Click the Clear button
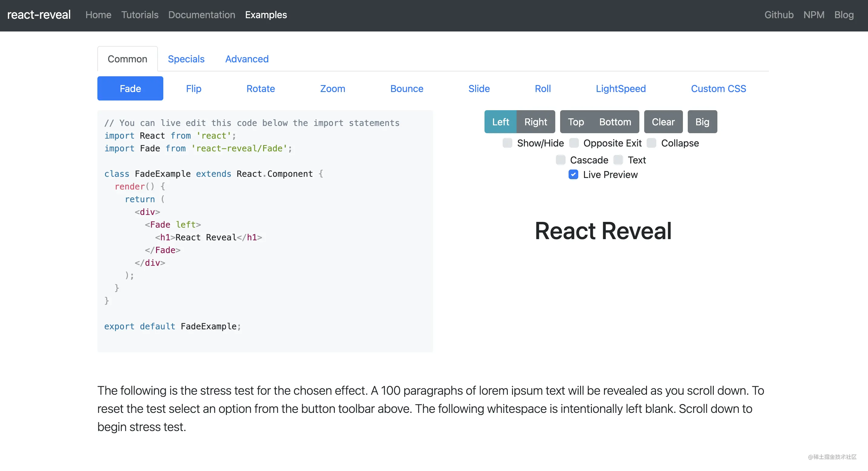Image resolution: width=868 pixels, height=471 pixels. click(x=663, y=122)
